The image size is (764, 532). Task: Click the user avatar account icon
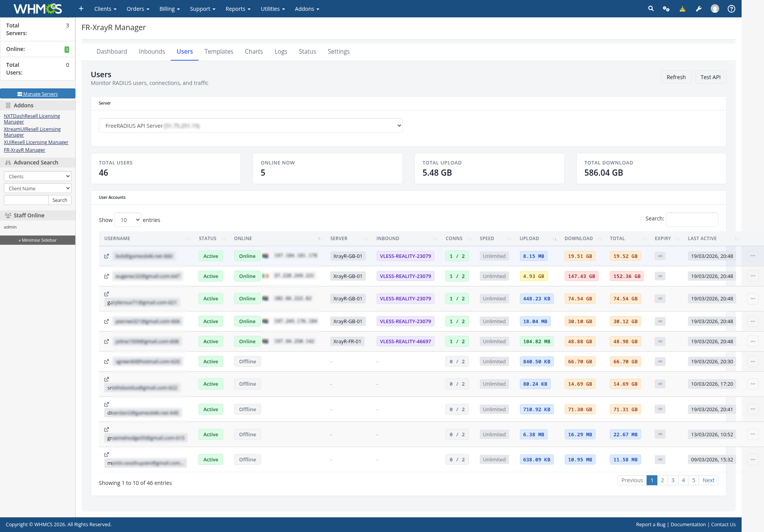715,8
